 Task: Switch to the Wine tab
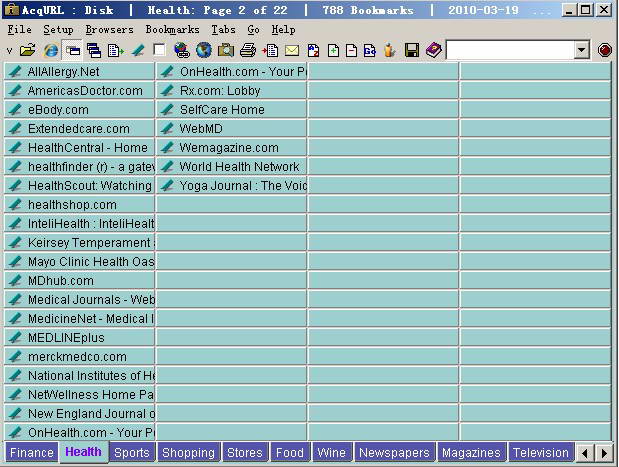point(332,452)
